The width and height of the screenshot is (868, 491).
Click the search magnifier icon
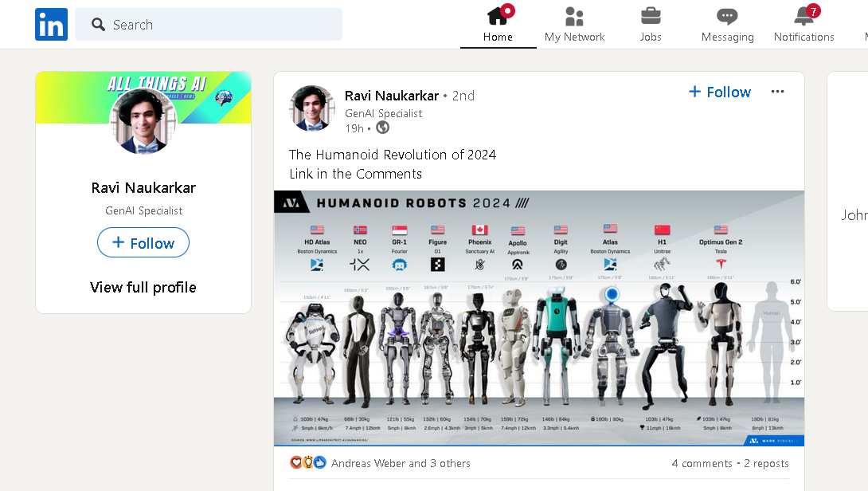(98, 25)
